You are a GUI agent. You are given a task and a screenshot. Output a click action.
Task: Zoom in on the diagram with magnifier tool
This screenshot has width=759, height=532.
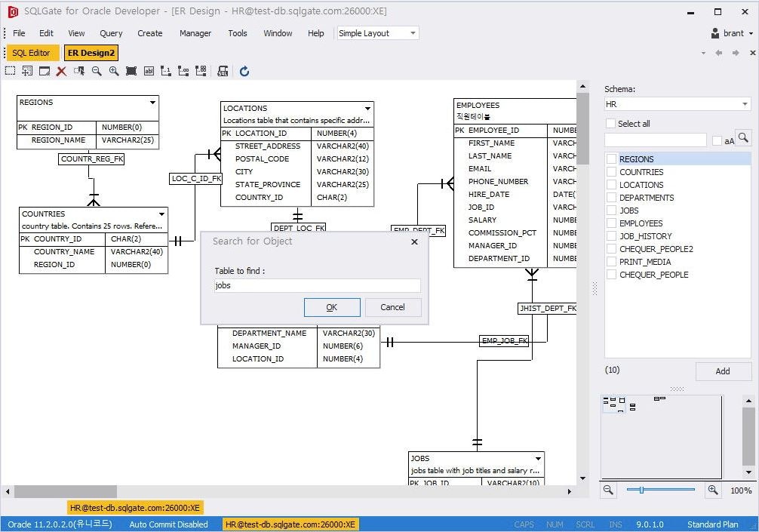click(x=113, y=70)
